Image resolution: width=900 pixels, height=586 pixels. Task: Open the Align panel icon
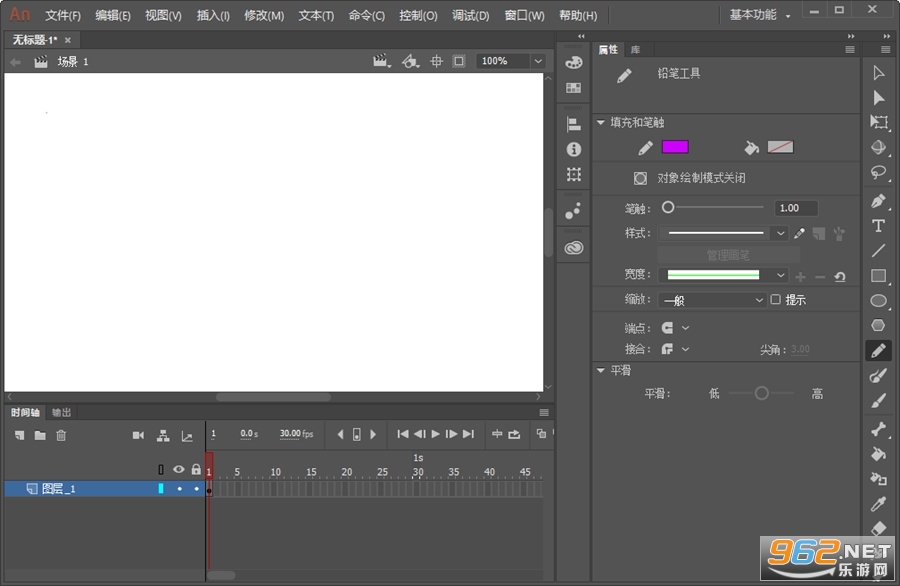pyautogui.click(x=573, y=124)
